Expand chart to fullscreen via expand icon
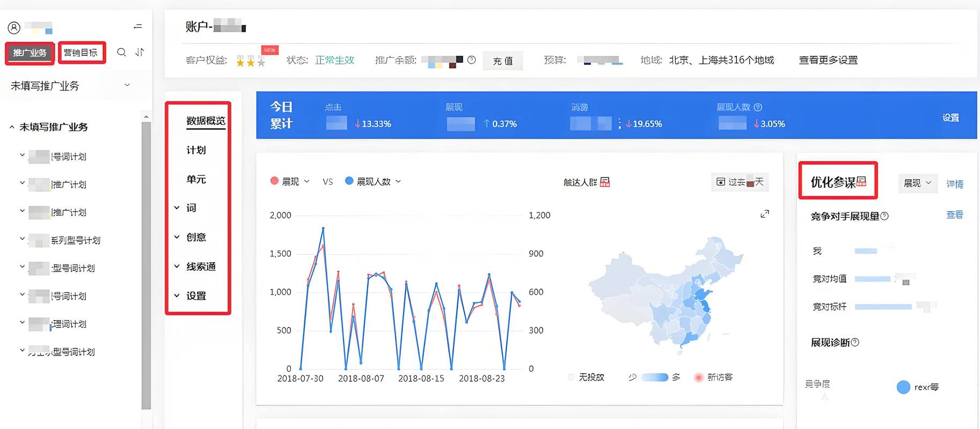The width and height of the screenshot is (980, 429). tap(765, 214)
